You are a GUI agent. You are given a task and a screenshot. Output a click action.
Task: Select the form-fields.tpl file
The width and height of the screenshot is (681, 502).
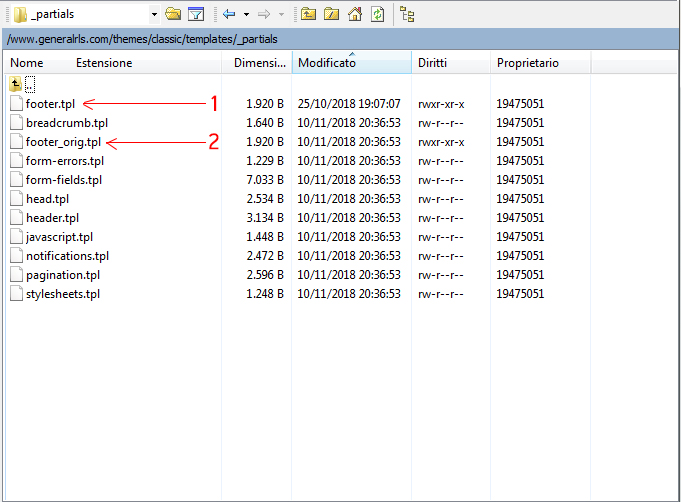pyautogui.click(x=64, y=180)
